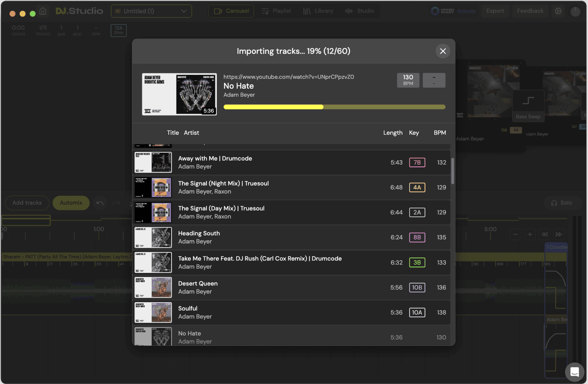
Task: Select the Home icon in the top bar
Action: 43,11
